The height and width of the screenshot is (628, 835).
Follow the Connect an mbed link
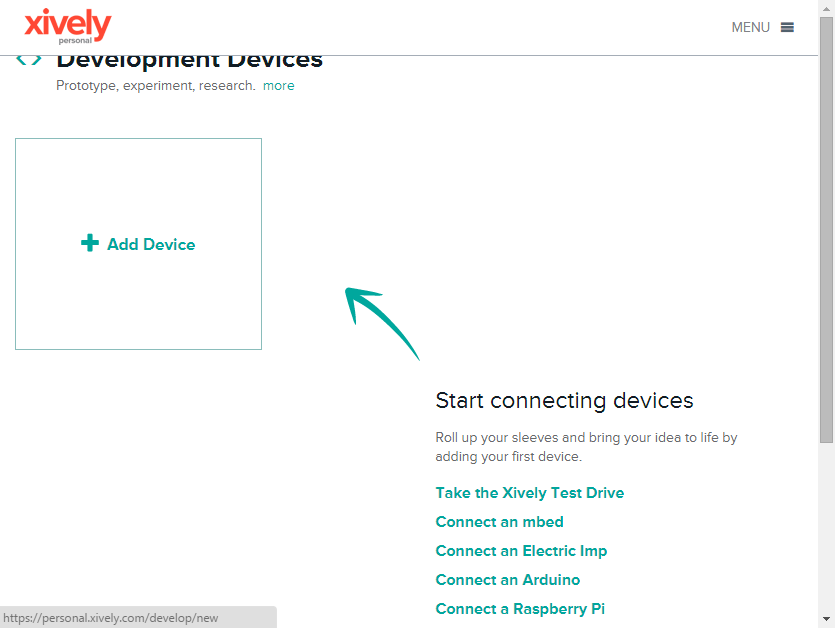click(x=499, y=521)
